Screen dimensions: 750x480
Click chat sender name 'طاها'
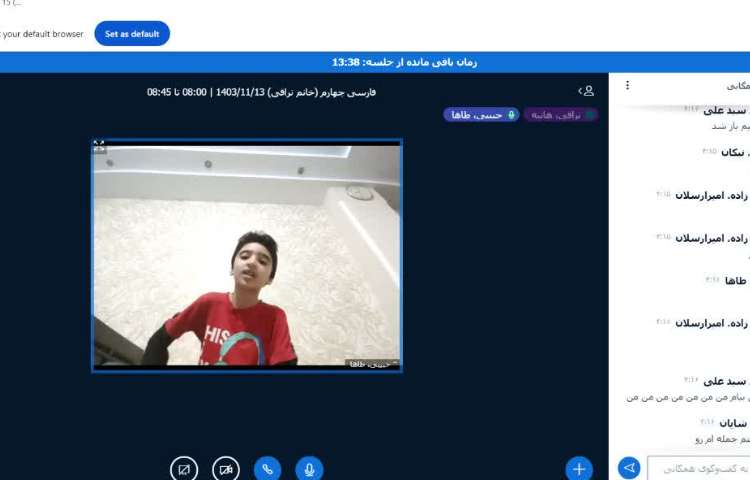pyautogui.click(x=736, y=281)
